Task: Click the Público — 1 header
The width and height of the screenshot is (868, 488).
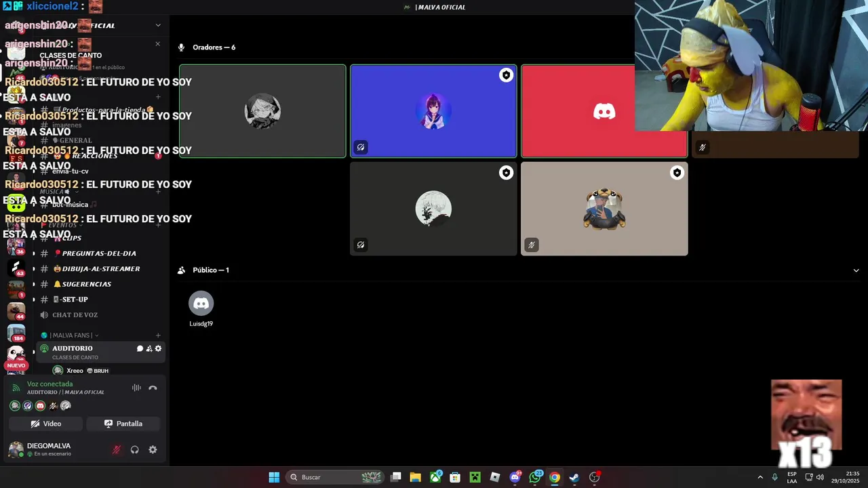Action: click(x=211, y=270)
